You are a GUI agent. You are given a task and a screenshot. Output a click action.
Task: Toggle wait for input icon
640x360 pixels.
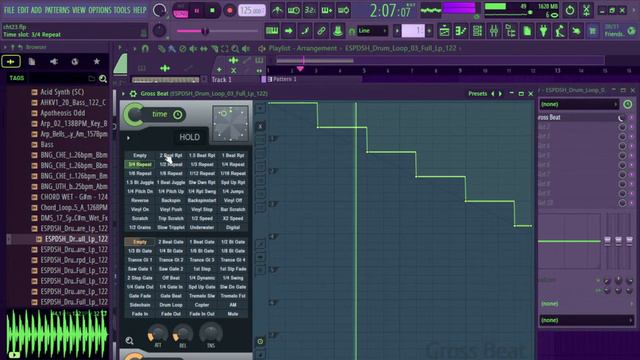point(293,10)
